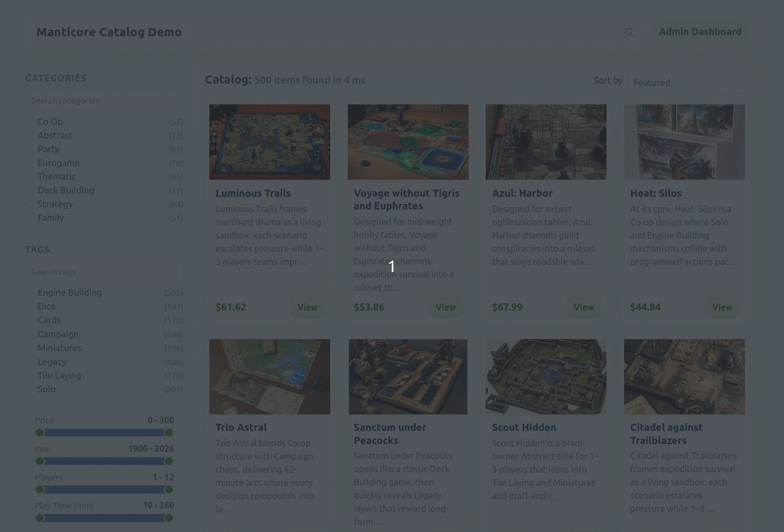Viewport: 784px width, 532px height.
Task: Open the Scout Hidden thumbnail image
Action: click(x=546, y=376)
